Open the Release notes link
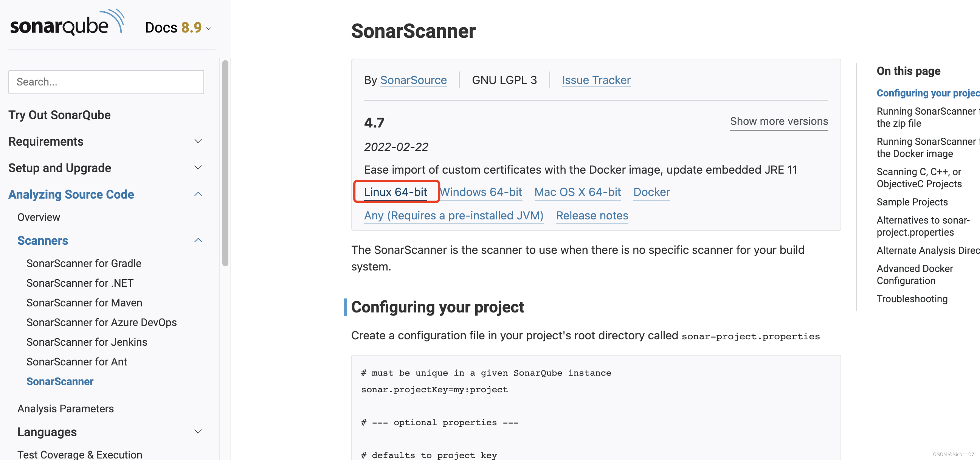Image resolution: width=980 pixels, height=460 pixels. click(592, 216)
